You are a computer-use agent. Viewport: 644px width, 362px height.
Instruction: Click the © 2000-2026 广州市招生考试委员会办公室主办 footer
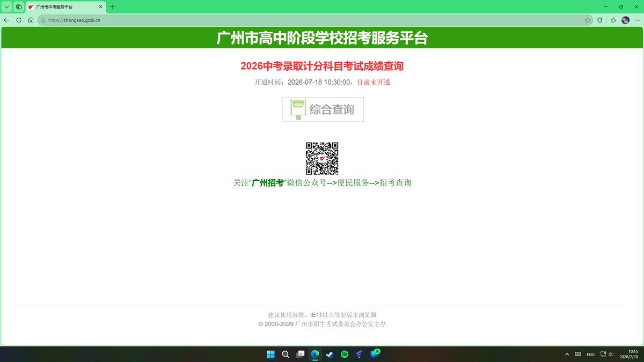pyautogui.click(x=322, y=324)
